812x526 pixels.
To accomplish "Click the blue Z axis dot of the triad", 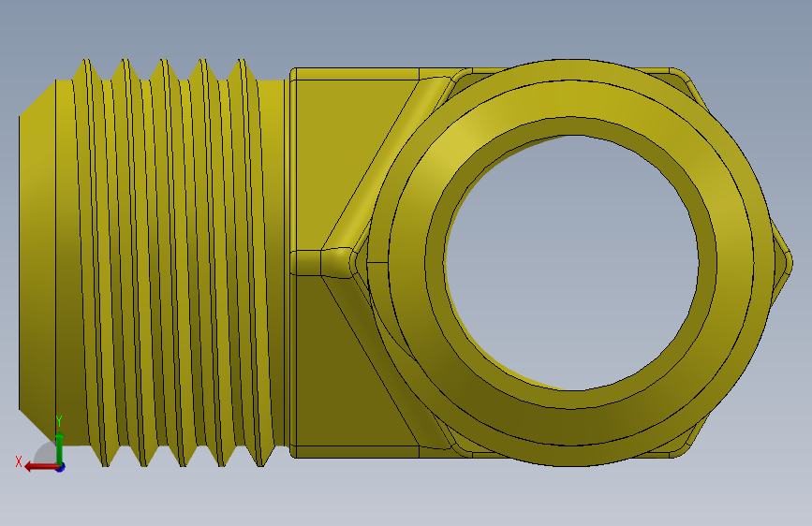I will (x=61, y=467).
